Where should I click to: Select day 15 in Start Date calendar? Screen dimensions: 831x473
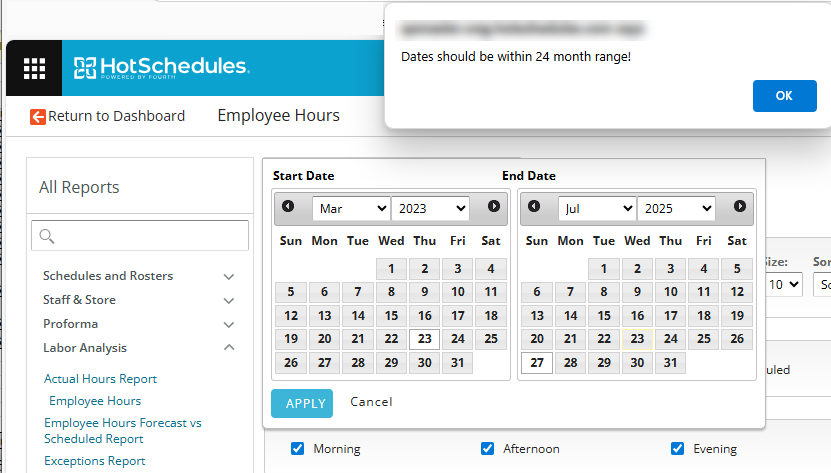click(x=391, y=316)
